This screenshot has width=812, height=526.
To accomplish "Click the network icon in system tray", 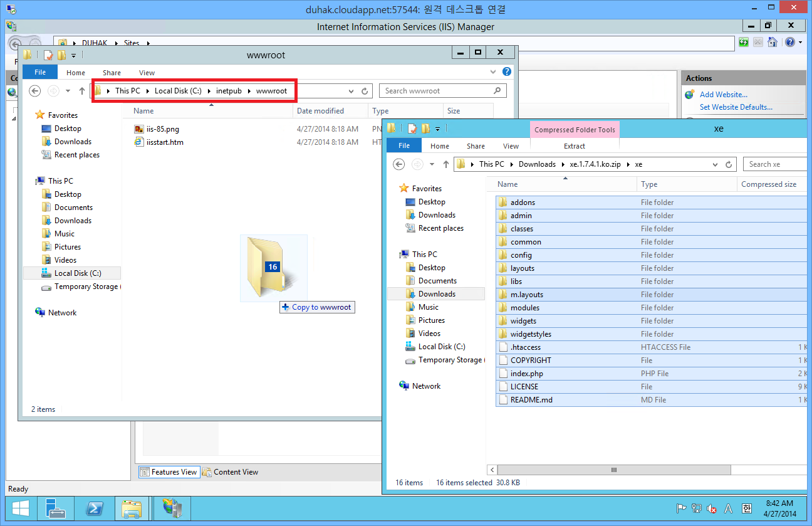I will click(x=697, y=508).
